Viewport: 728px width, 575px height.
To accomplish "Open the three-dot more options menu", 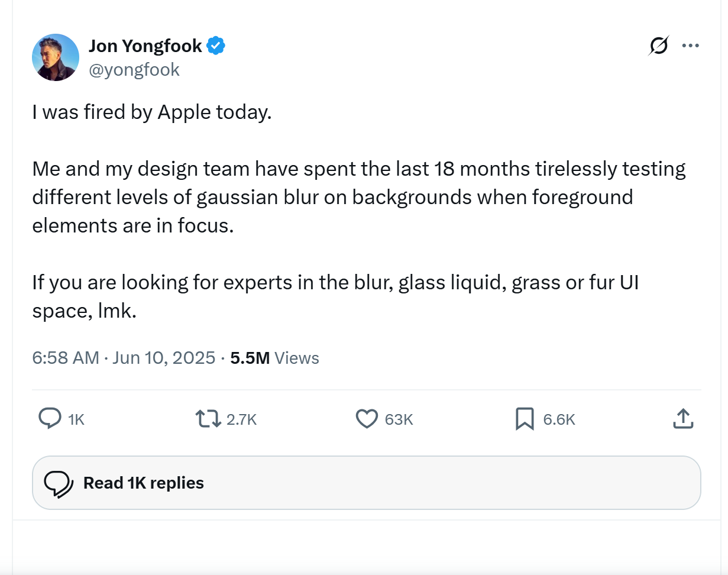I will click(x=690, y=46).
